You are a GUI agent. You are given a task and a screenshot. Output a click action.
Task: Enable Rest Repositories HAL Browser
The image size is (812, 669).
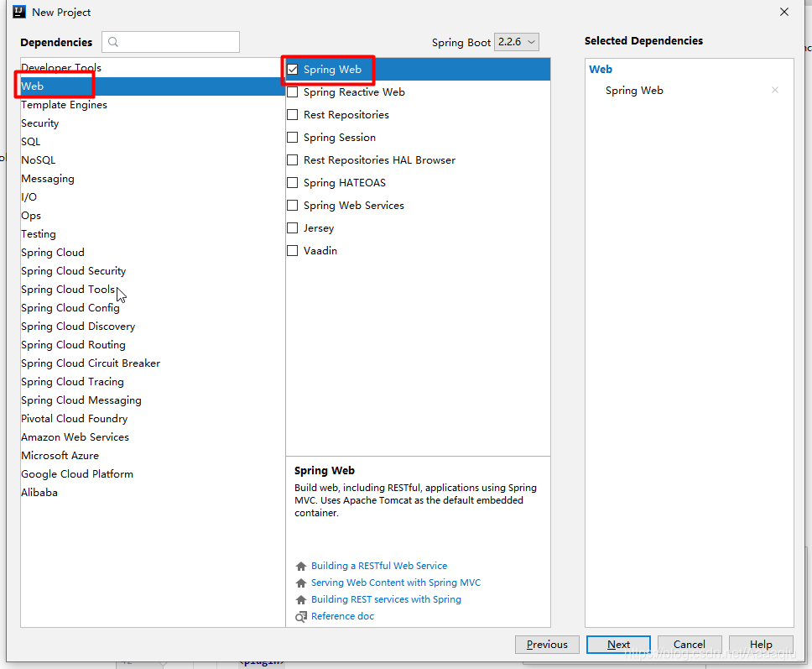pyautogui.click(x=293, y=160)
